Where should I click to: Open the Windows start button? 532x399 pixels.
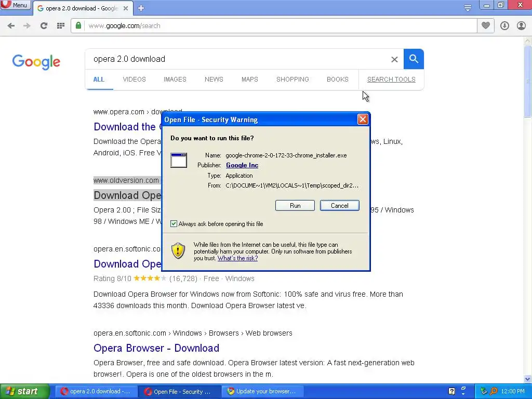coord(25,391)
